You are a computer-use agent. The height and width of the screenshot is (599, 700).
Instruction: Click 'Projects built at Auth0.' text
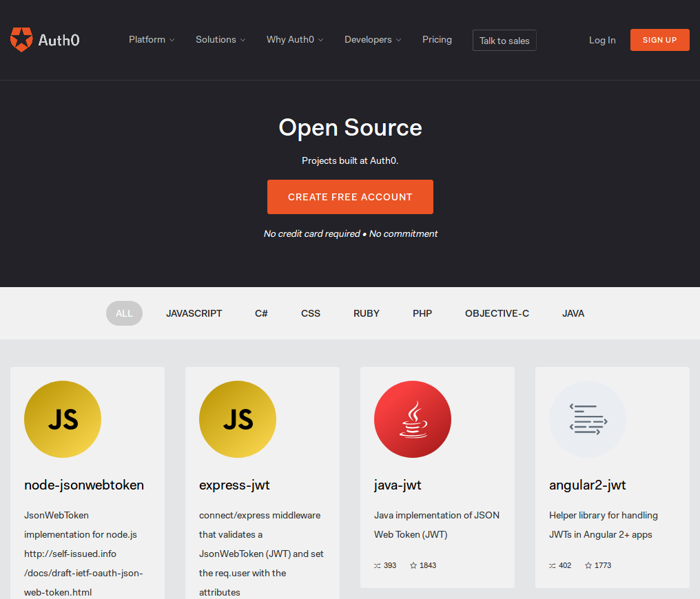click(x=350, y=160)
